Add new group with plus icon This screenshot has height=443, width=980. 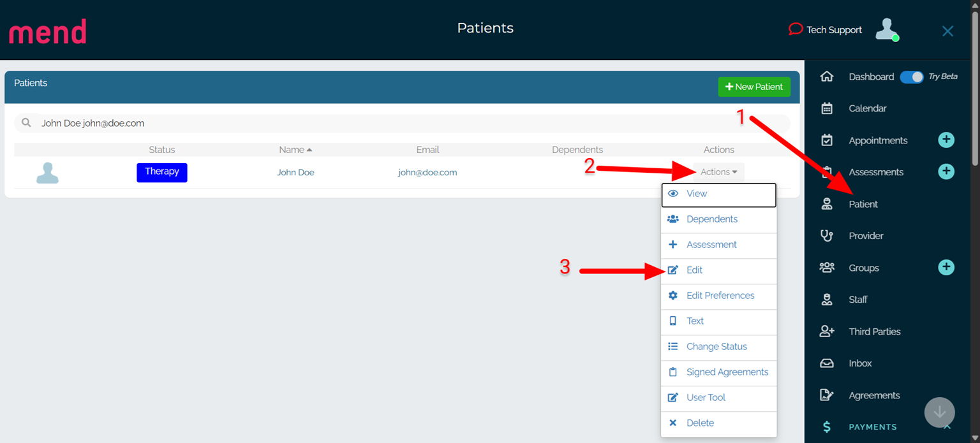[x=946, y=268]
